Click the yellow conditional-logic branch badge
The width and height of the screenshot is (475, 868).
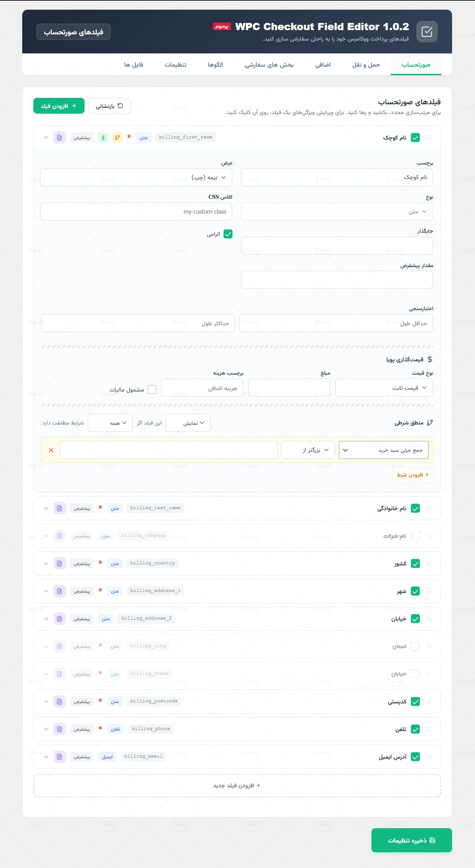[x=117, y=137]
